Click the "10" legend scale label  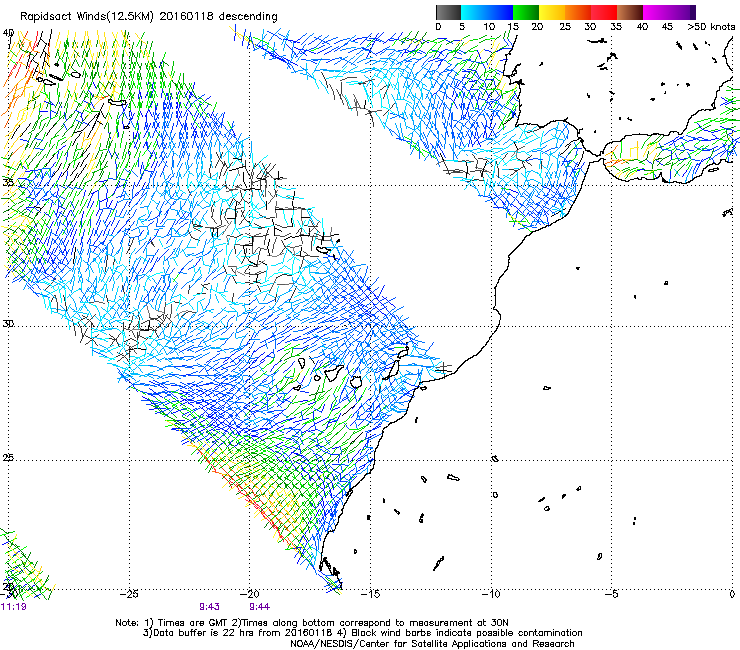click(489, 27)
